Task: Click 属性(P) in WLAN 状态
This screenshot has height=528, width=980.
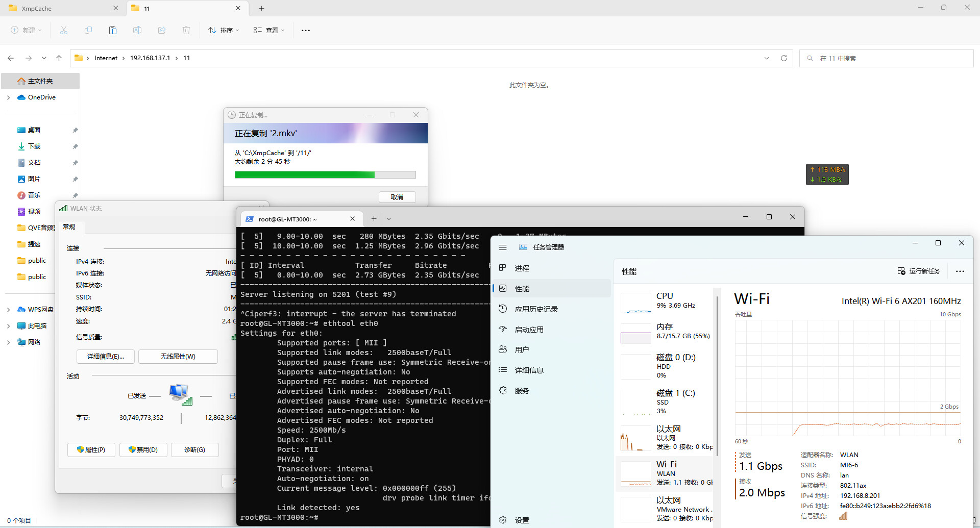Action: click(91, 450)
